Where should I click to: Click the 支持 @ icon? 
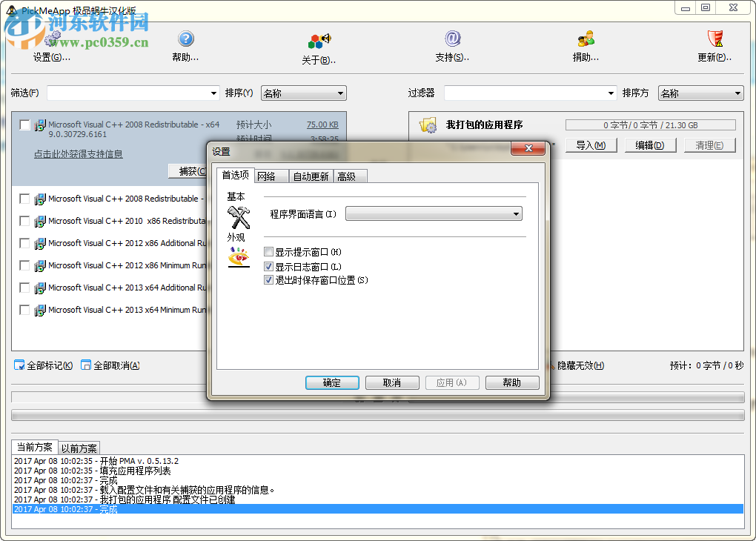453,39
